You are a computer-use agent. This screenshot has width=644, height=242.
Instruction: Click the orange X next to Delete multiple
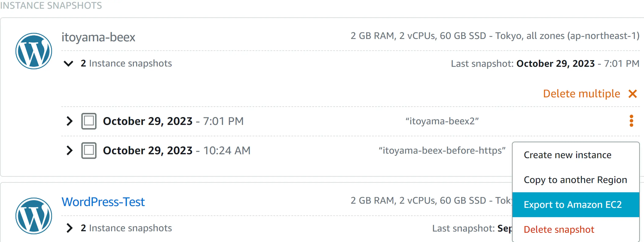[x=633, y=94]
